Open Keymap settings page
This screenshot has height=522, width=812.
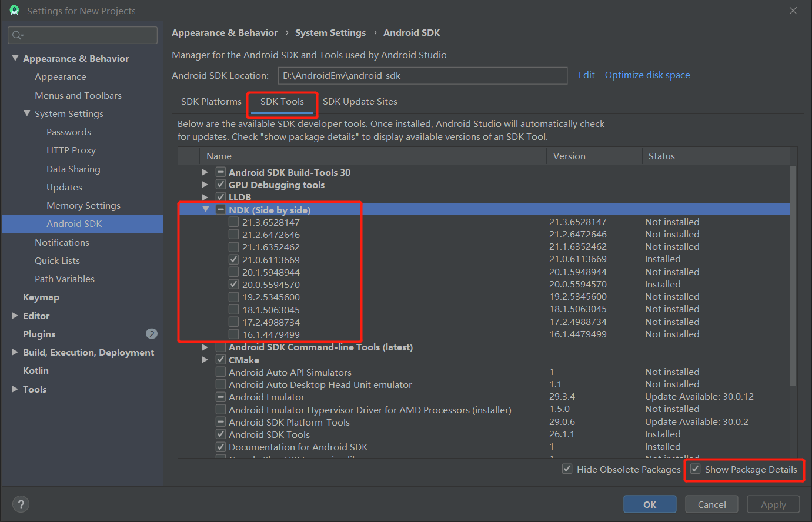pyautogui.click(x=41, y=297)
